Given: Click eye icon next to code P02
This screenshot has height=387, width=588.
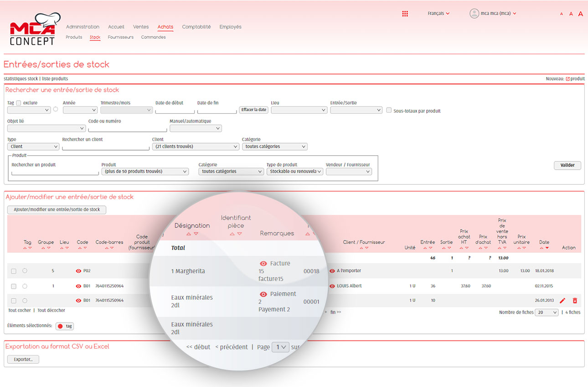Looking at the screenshot, I should click(x=78, y=271).
